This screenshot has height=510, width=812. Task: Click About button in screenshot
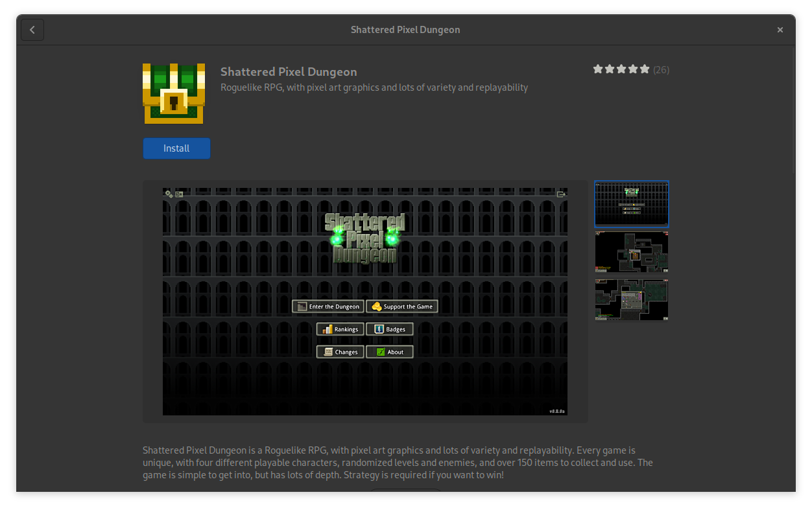(x=390, y=352)
